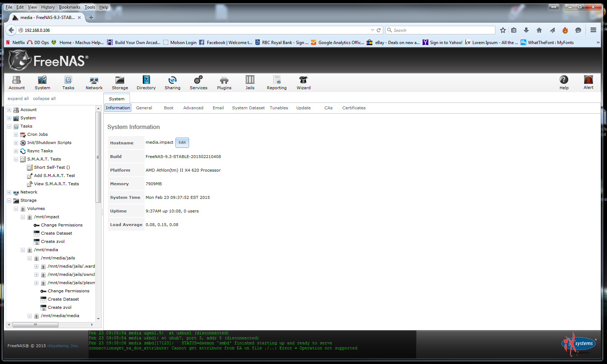Screen dimensions: 607x364
Task: Open the Network toolbar icon
Action: tap(94, 83)
